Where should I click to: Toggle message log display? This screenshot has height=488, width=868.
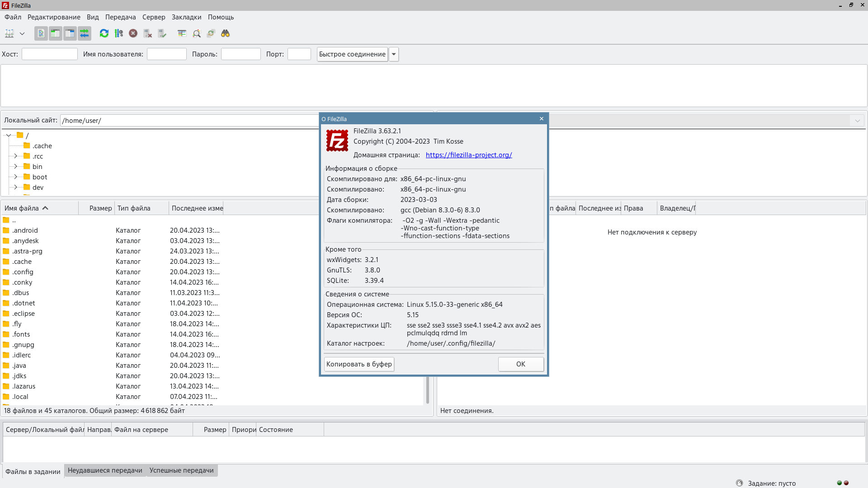41,33
